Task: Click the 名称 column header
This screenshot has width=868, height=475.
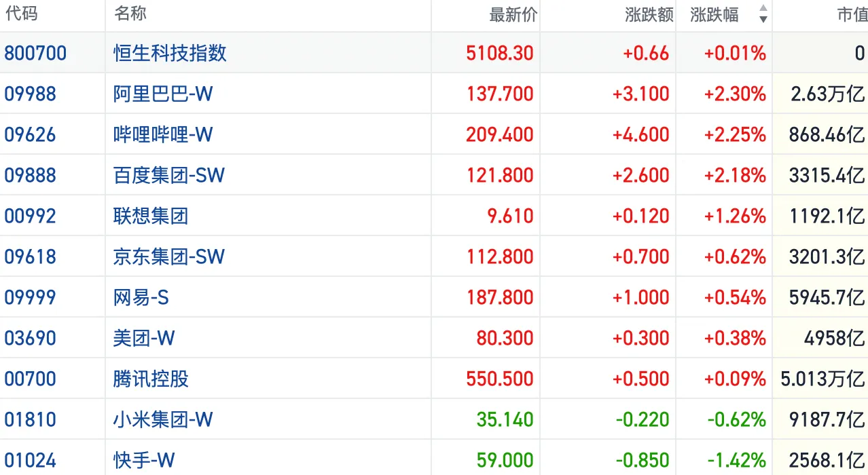Action: [130, 14]
